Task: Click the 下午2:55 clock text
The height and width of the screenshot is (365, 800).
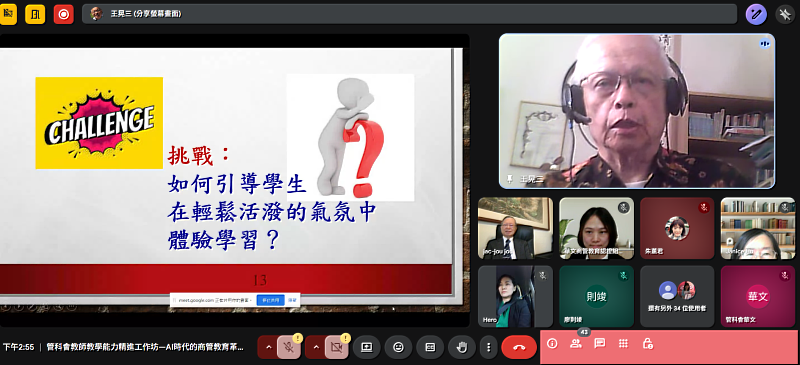Action: click(x=18, y=347)
